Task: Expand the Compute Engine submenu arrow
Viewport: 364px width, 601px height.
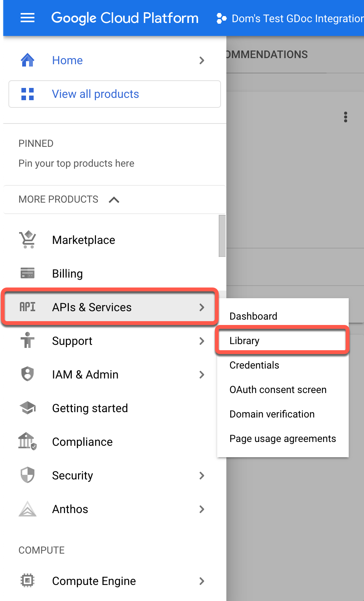Action: (202, 581)
